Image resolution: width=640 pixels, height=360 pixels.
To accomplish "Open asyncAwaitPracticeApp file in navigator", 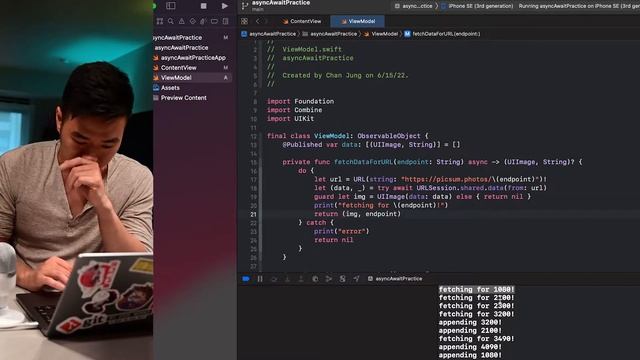I will 193,58.
